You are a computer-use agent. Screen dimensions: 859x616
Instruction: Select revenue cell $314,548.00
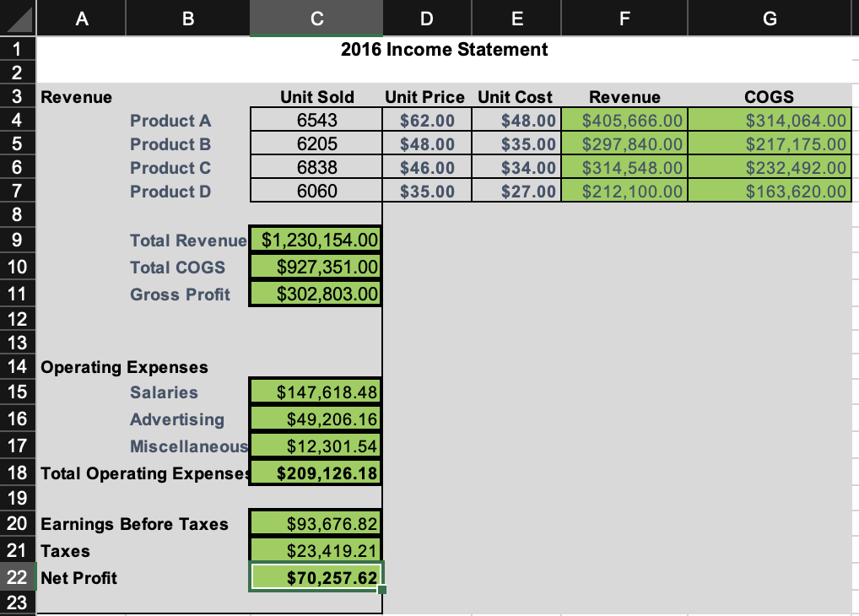624,167
